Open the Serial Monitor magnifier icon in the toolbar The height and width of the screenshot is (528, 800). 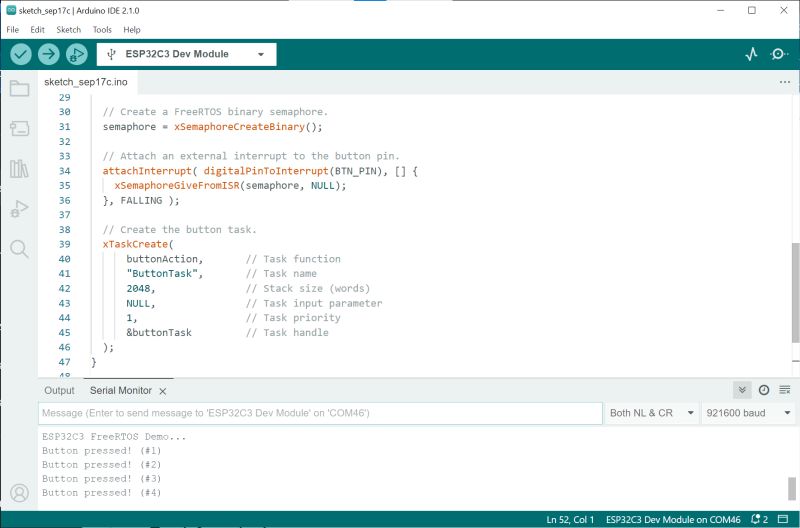pos(779,54)
